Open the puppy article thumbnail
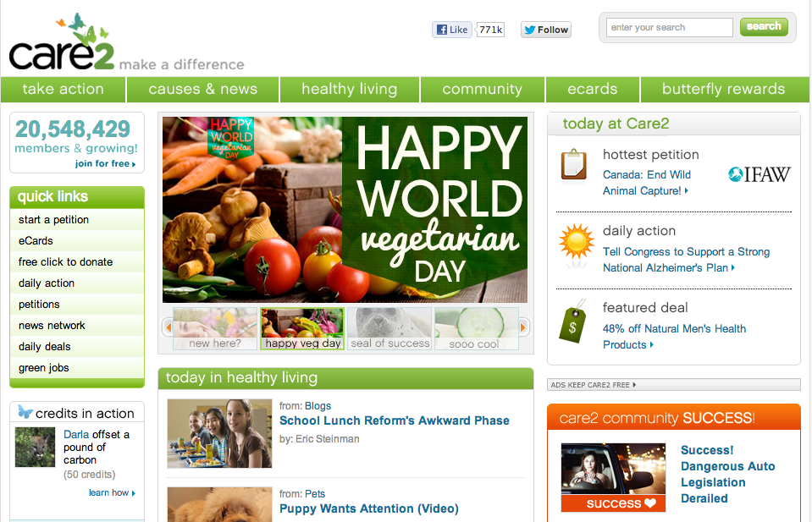 [219, 504]
